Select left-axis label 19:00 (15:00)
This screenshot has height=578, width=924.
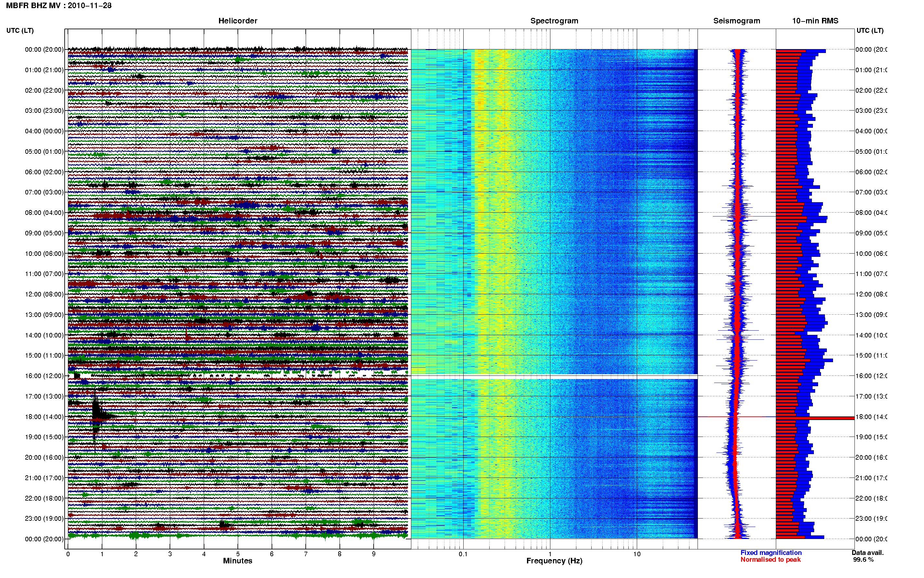pos(44,437)
